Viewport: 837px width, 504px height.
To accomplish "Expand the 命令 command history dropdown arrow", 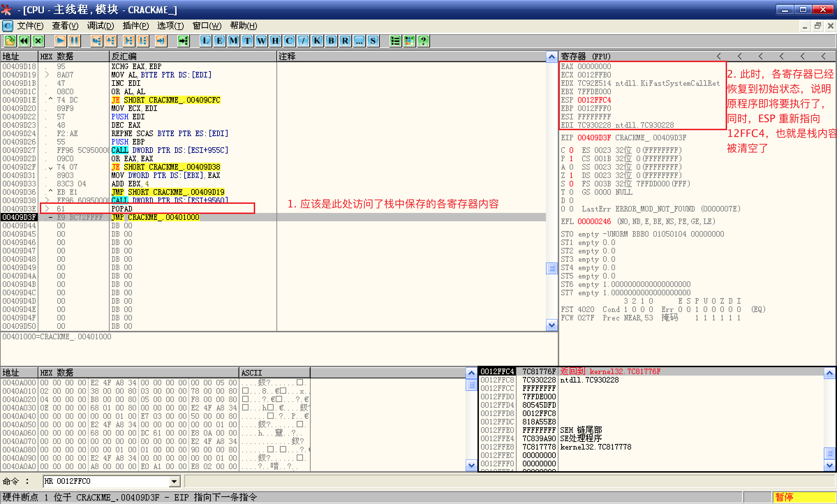I will [174, 482].
